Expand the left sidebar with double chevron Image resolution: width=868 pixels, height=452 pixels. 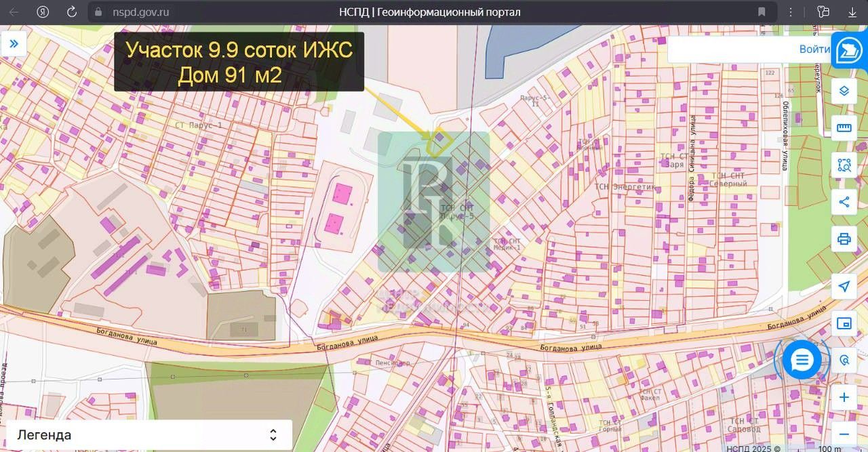tap(14, 44)
